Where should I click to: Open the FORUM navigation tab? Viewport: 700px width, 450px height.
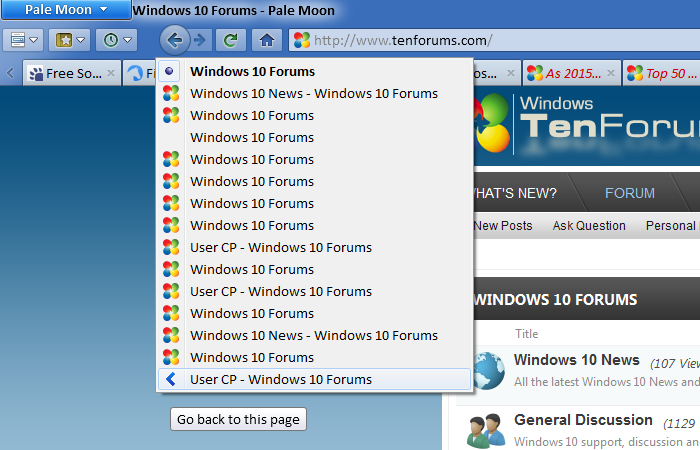(x=629, y=193)
